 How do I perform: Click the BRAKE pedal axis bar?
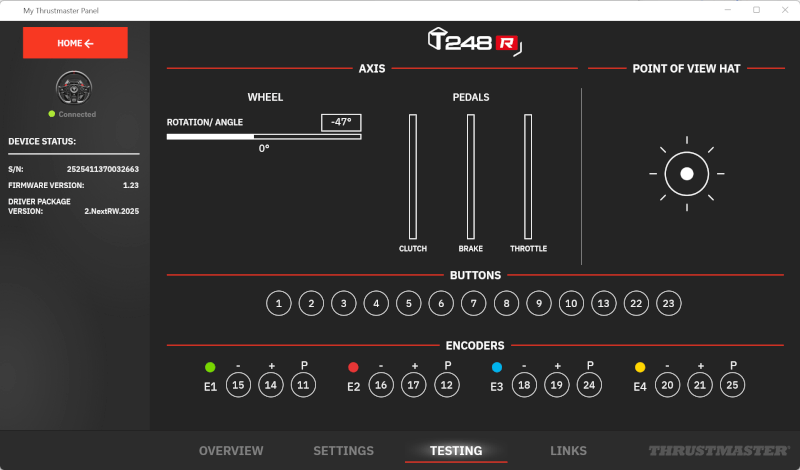pos(471,177)
